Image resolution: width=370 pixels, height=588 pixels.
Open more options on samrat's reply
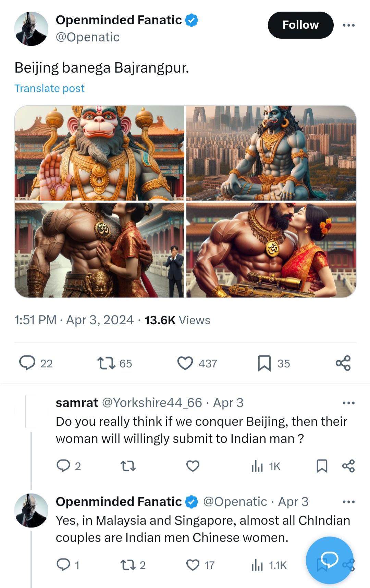coord(348,403)
